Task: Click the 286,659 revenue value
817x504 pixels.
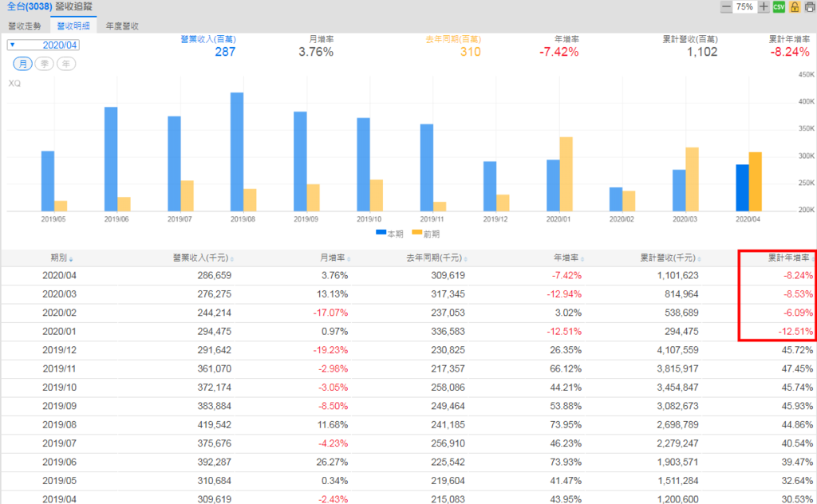Action: [x=214, y=275]
